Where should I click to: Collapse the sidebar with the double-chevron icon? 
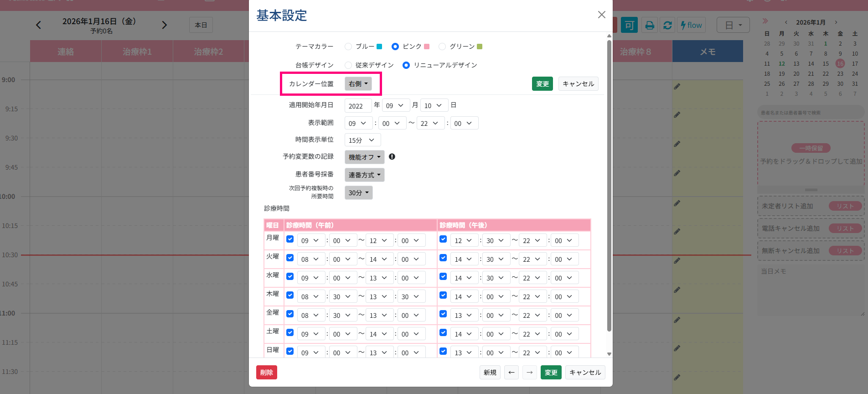click(x=765, y=21)
